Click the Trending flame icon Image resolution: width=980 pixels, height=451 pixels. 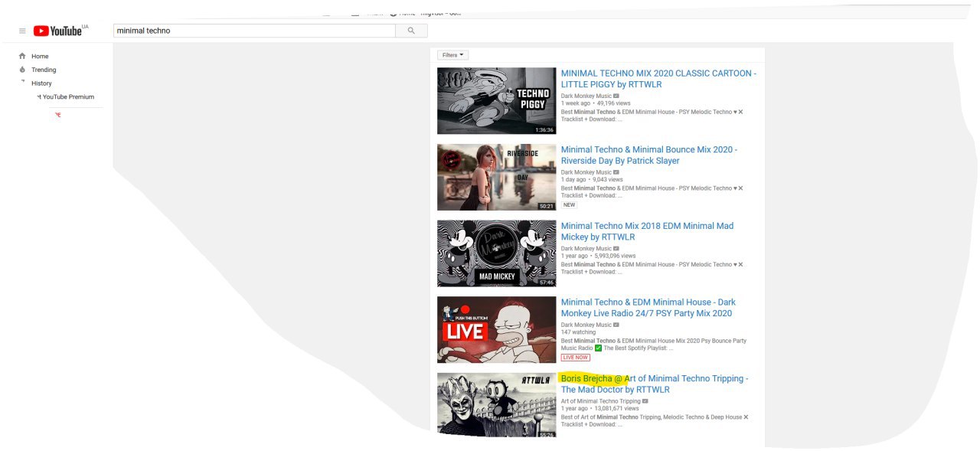(22, 70)
